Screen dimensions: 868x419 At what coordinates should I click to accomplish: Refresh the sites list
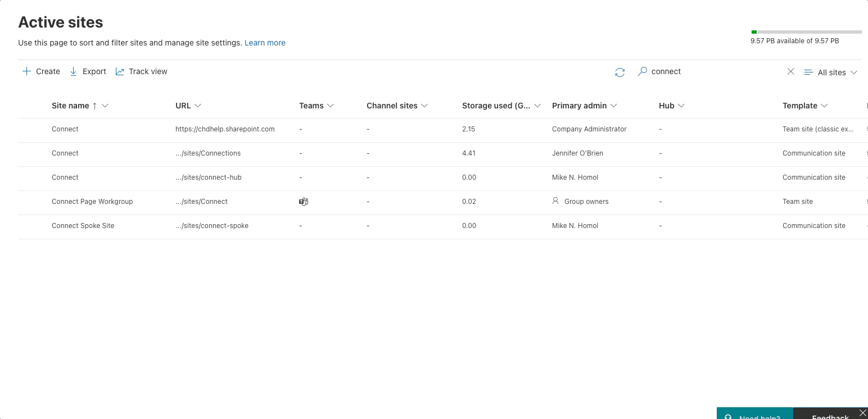(x=620, y=72)
